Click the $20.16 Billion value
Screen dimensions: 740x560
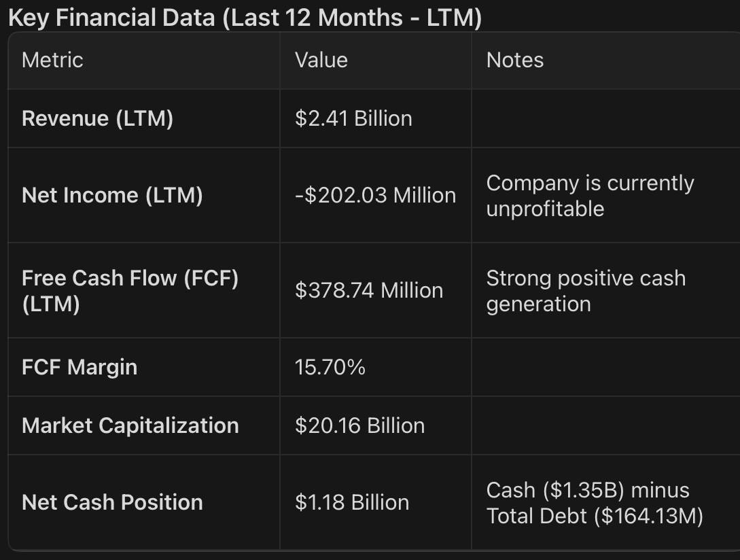pos(359,425)
